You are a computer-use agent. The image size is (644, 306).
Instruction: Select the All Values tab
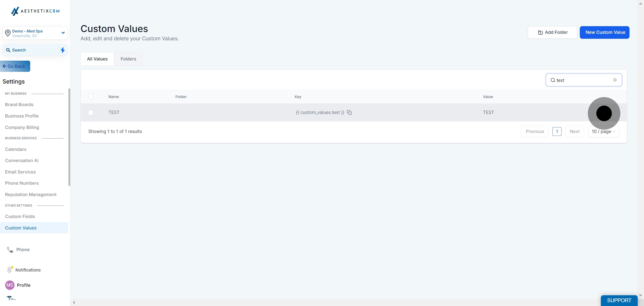pos(97,59)
